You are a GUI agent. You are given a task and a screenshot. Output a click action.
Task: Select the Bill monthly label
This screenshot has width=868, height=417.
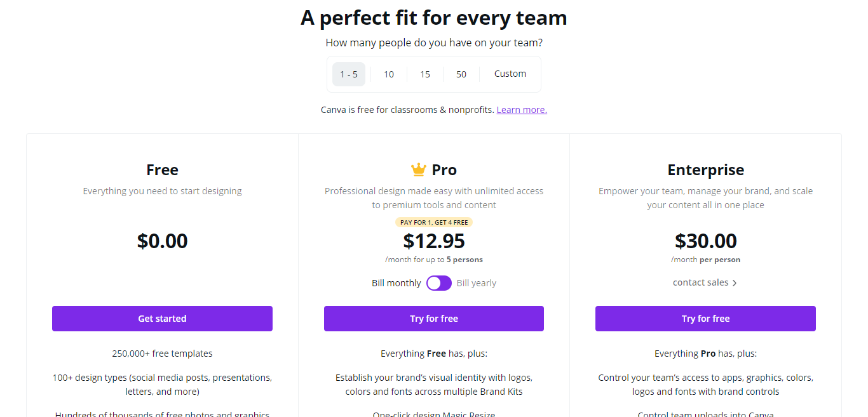[x=397, y=283]
